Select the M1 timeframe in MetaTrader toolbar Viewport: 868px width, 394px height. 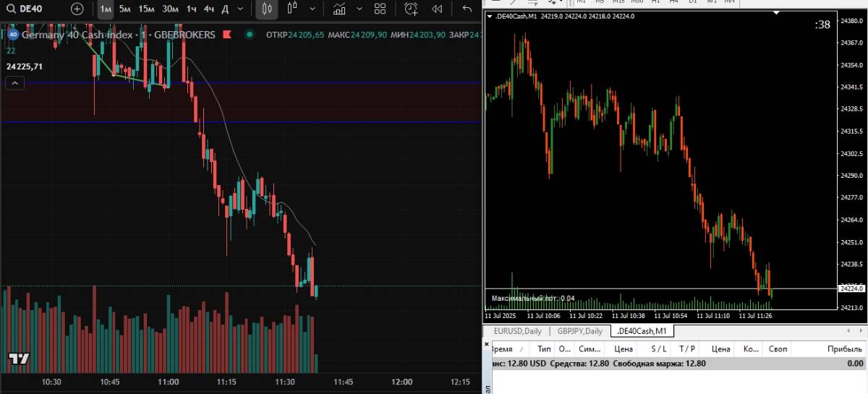pyautogui.click(x=581, y=2)
